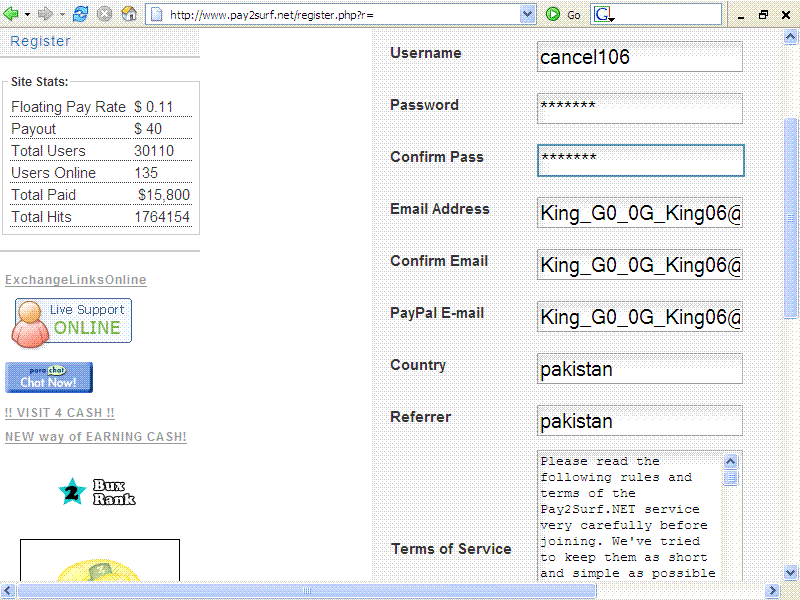Open the Back button history dropdown arrow
Screen dimensions: 800x600
27,14
